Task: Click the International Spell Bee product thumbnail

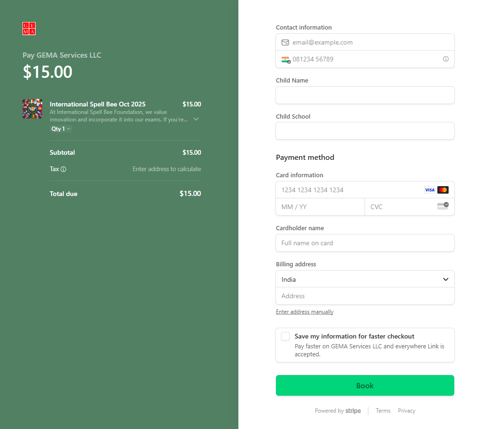Action: tap(32, 109)
